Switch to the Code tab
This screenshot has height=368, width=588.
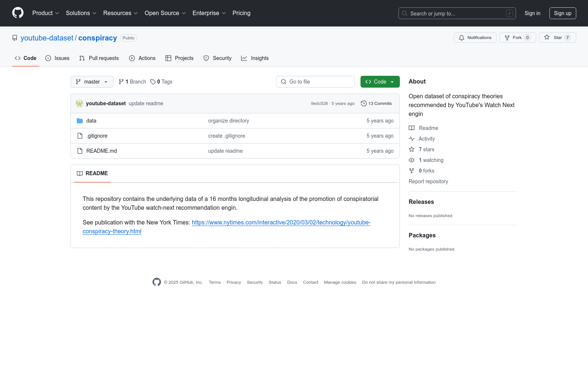(26, 58)
